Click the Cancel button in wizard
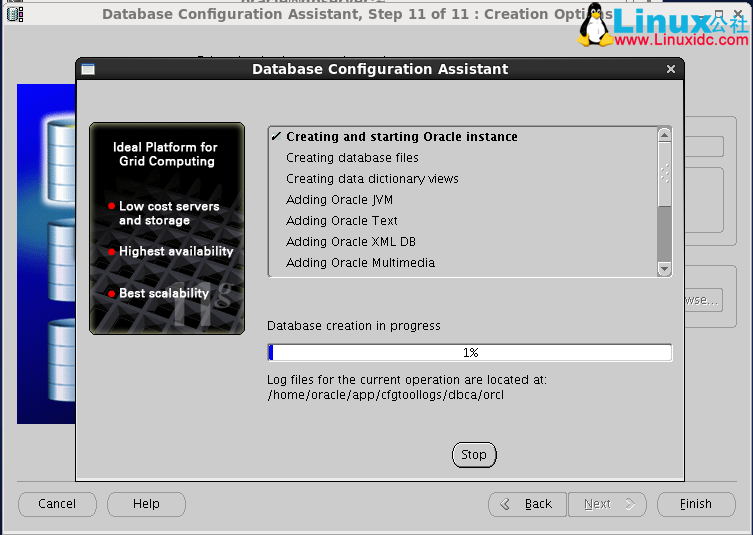 (x=57, y=504)
